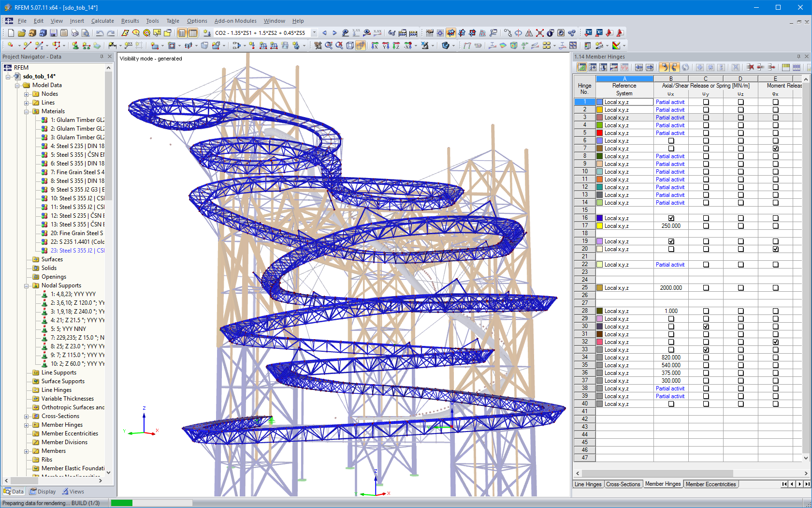The height and width of the screenshot is (508, 812).
Task: Click the New Model icon
Action: (11, 33)
